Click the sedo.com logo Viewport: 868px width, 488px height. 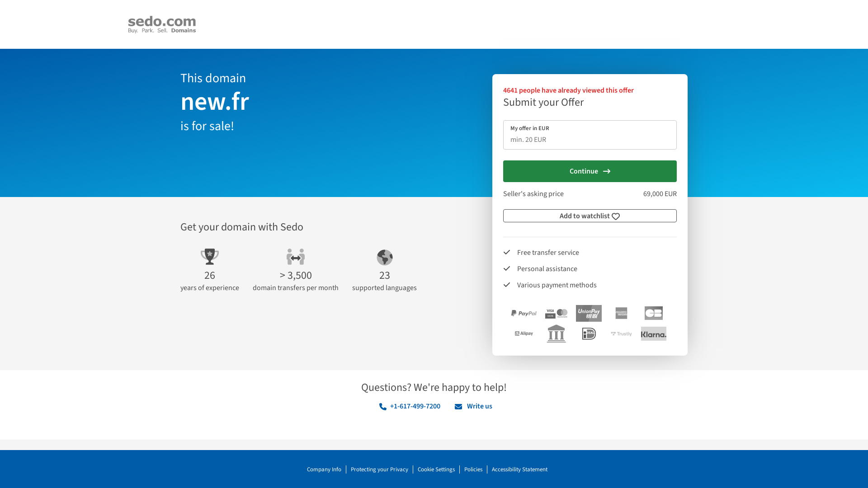[162, 24]
